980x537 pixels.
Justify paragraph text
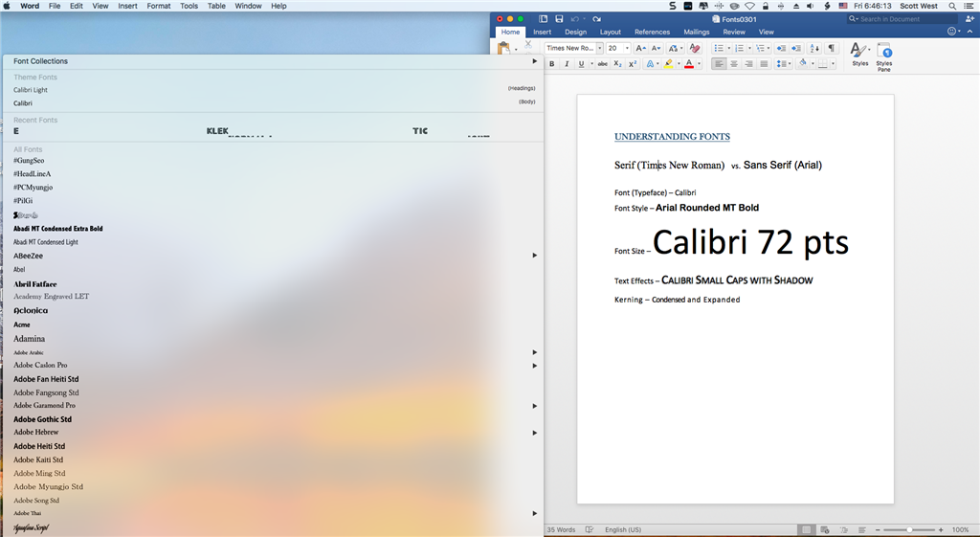coord(764,64)
